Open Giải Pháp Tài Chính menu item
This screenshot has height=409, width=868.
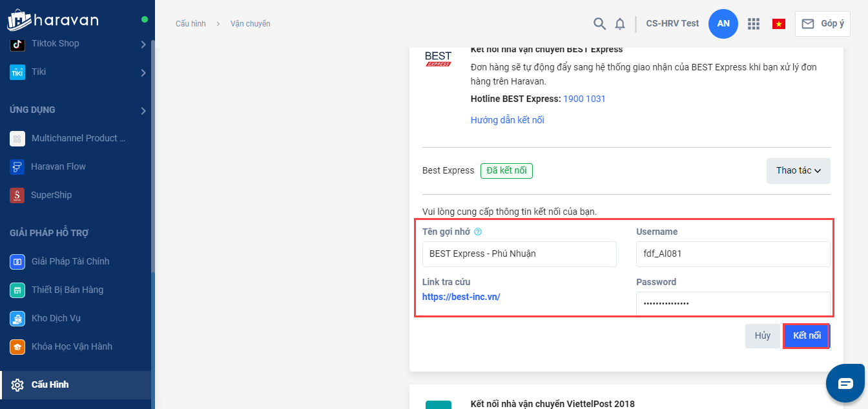click(70, 261)
